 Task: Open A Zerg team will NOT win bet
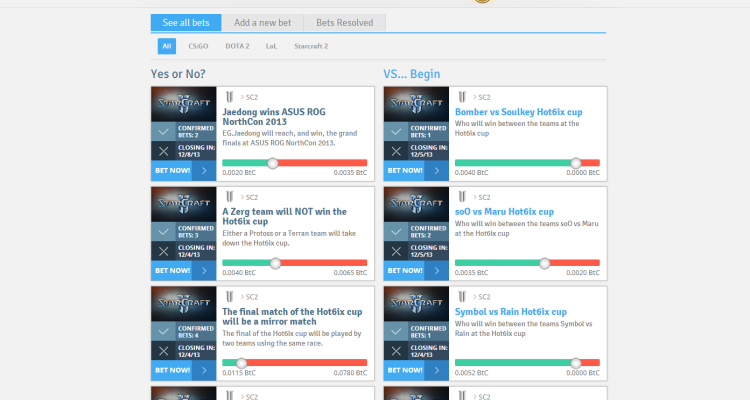[284, 216]
